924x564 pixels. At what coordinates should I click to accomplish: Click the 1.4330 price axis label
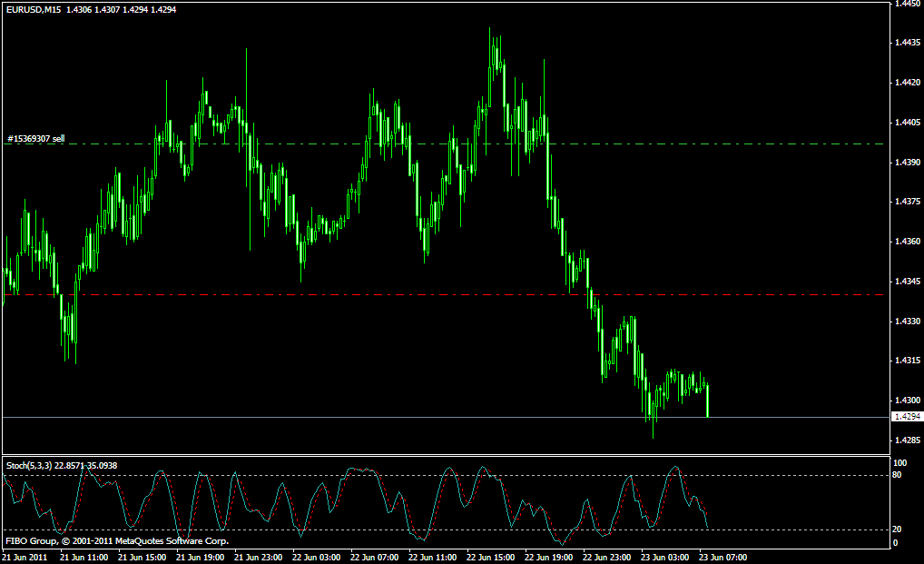click(907, 322)
